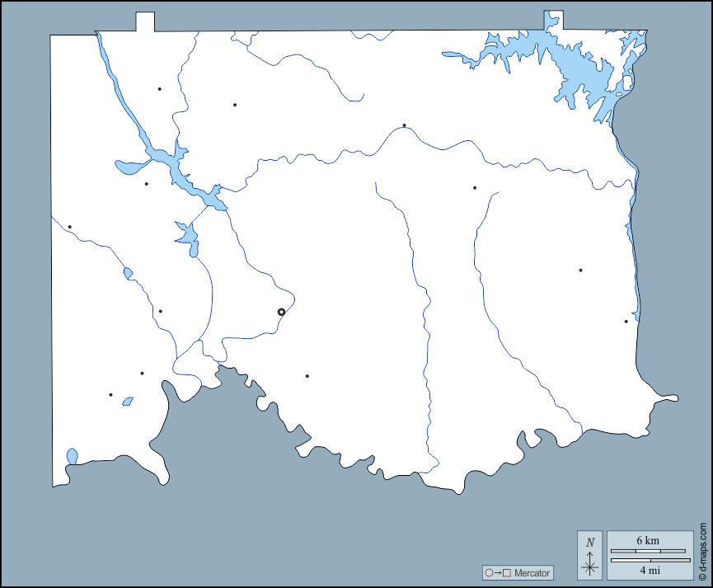Click the rectangular notch on the top-right border
Viewport: 713px width, 588px height.
click(x=554, y=21)
